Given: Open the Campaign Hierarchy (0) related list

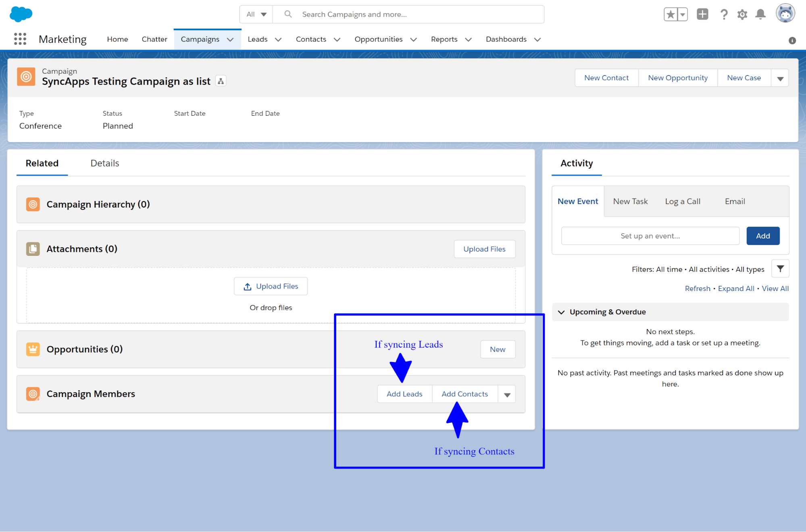Looking at the screenshot, I should pyautogui.click(x=98, y=204).
